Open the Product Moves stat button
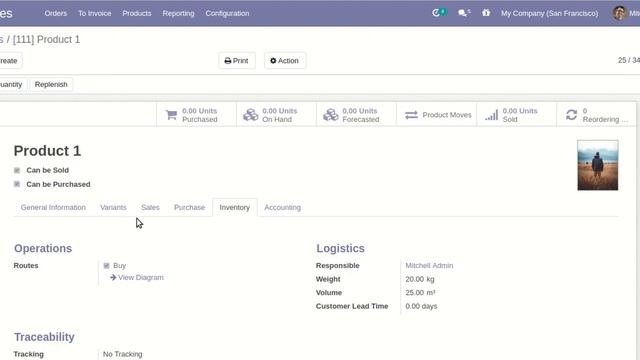This screenshot has height=360, width=640. point(437,115)
